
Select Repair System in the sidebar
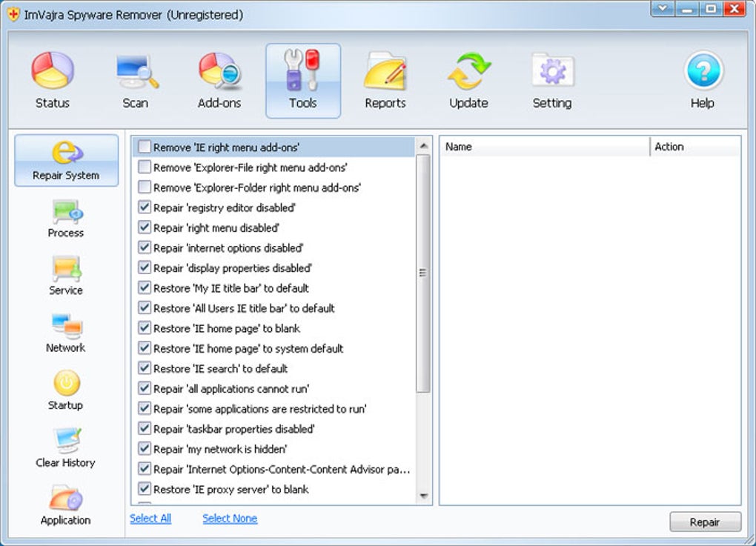pos(67,161)
